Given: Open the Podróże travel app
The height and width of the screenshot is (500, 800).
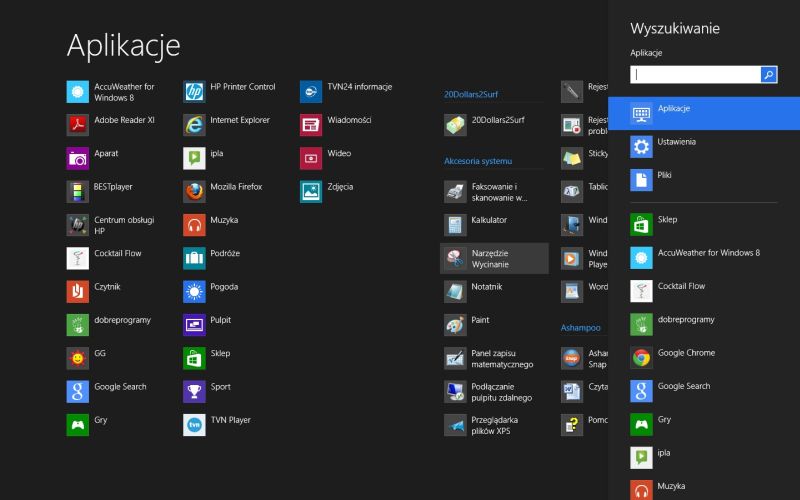Looking at the screenshot, I should pyautogui.click(x=212, y=258).
